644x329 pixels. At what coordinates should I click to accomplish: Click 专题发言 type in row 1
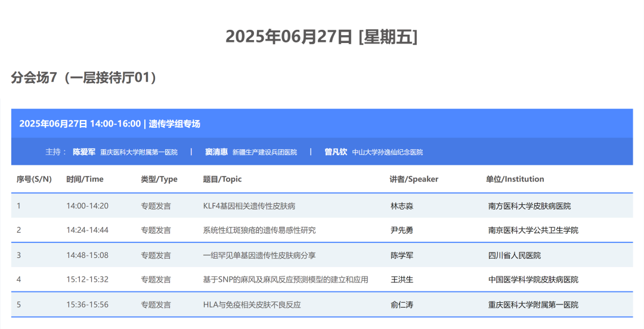tap(156, 206)
